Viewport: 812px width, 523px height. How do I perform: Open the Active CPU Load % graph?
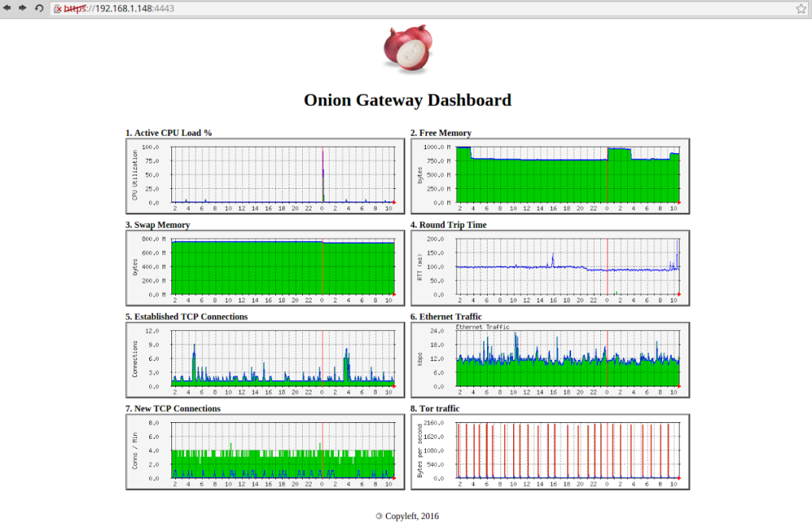[265, 176]
